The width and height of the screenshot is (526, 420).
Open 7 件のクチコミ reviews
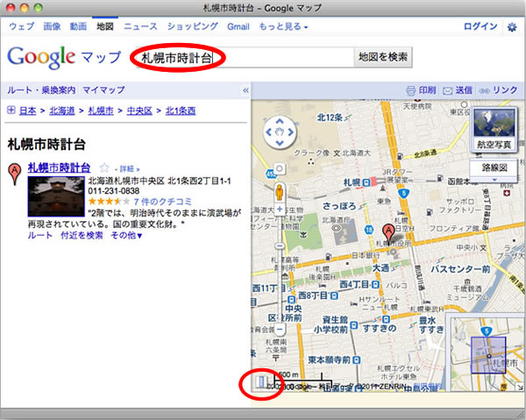click(x=163, y=202)
